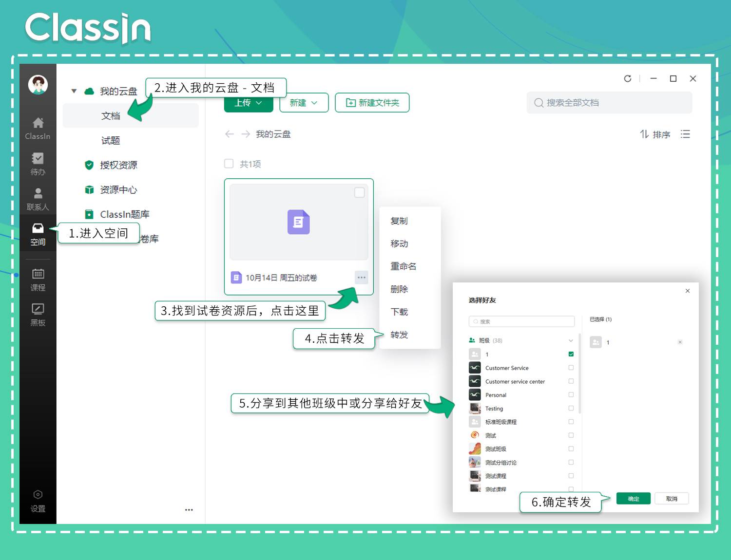Check the Testing class checkbox
Screen dimensions: 731x560
coord(571,408)
